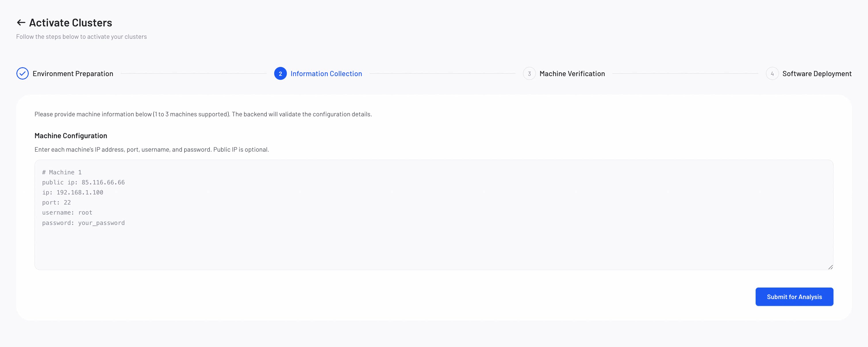Screen dimensions: 868x347
Task: Click the textarea resize handle corner
Action: tap(830, 267)
